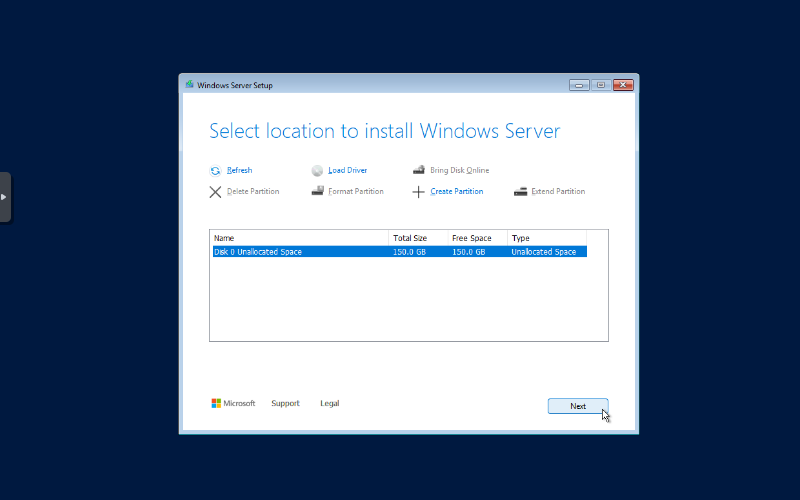This screenshot has height=500, width=800.
Task: Minimize the Windows Server Setup window
Action: pos(578,85)
